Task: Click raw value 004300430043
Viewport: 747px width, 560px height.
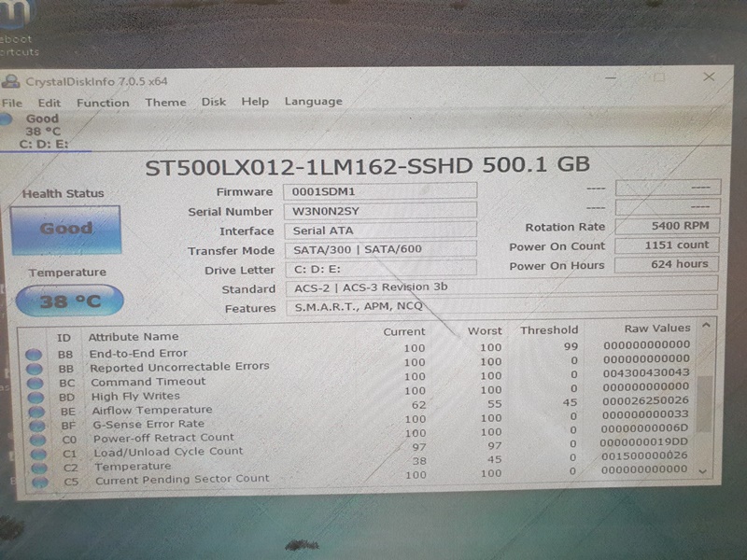Action: (646, 372)
